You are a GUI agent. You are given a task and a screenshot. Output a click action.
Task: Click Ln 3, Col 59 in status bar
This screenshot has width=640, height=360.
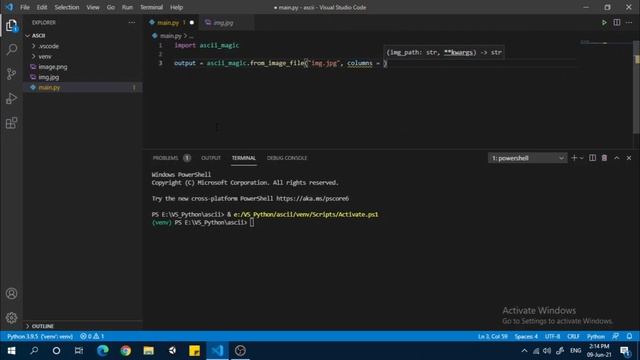point(493,336)
